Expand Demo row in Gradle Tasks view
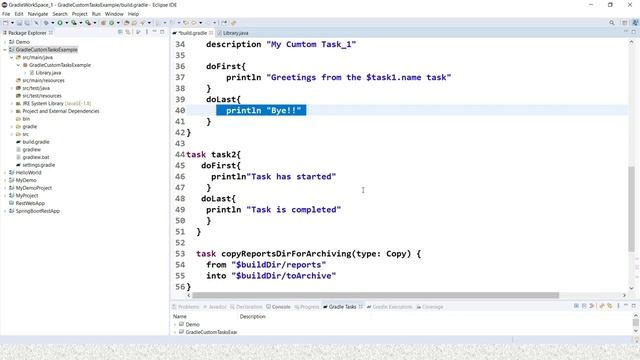The width and height of the screenshot is (640, 360). (176, 324)
